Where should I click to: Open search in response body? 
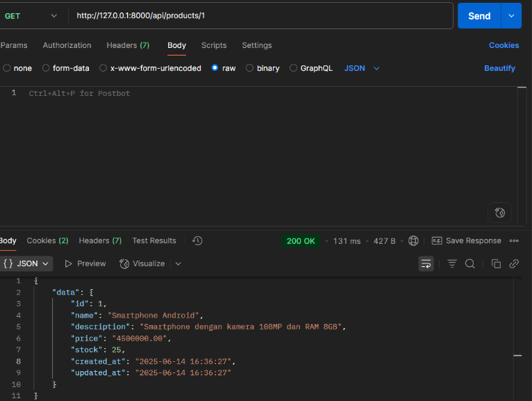470,263
